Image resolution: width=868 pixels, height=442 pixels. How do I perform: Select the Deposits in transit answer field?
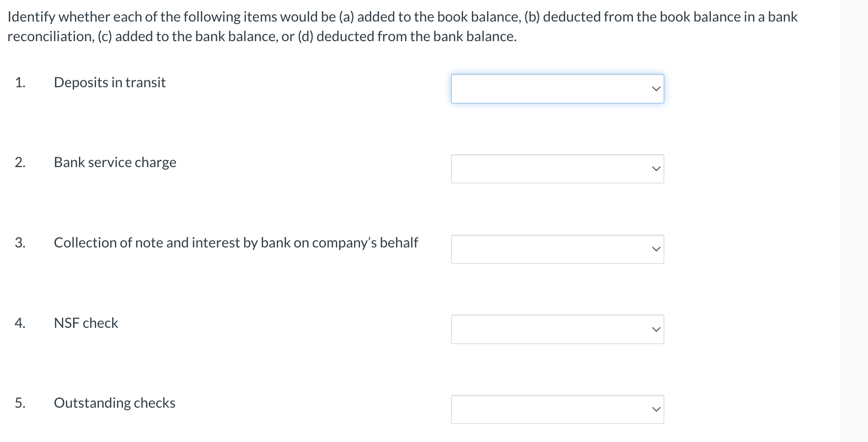(x=539, y=88)
